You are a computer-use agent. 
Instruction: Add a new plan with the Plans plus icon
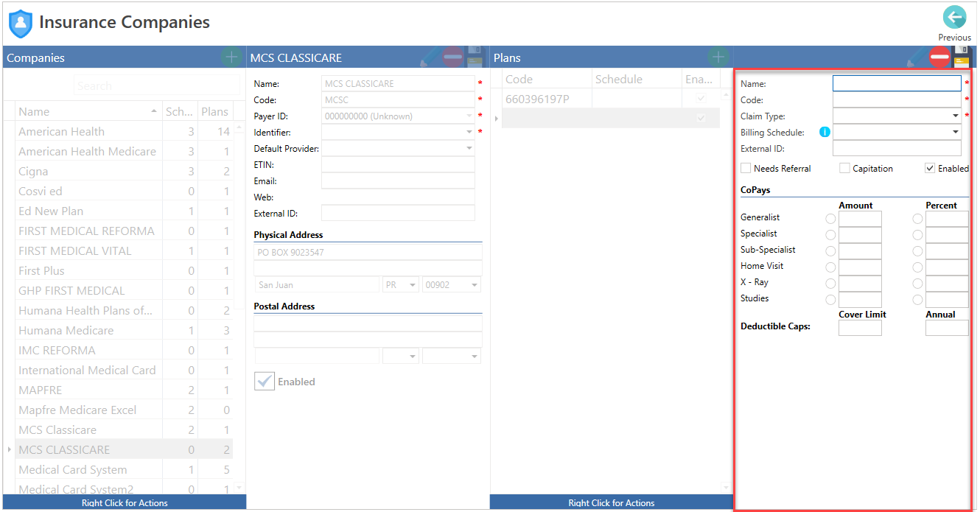tap(717, 57)
